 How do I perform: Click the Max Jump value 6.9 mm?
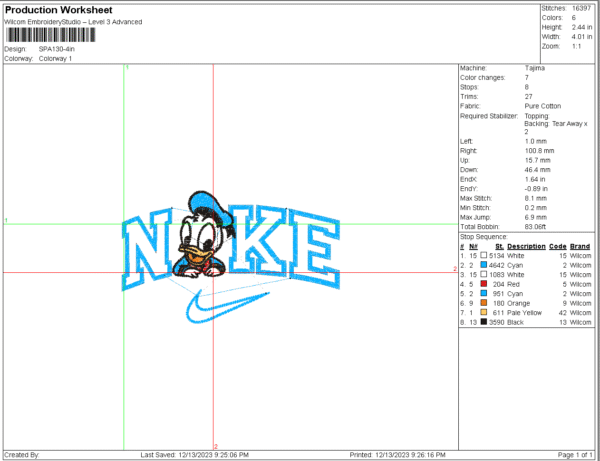pos(536,218)
